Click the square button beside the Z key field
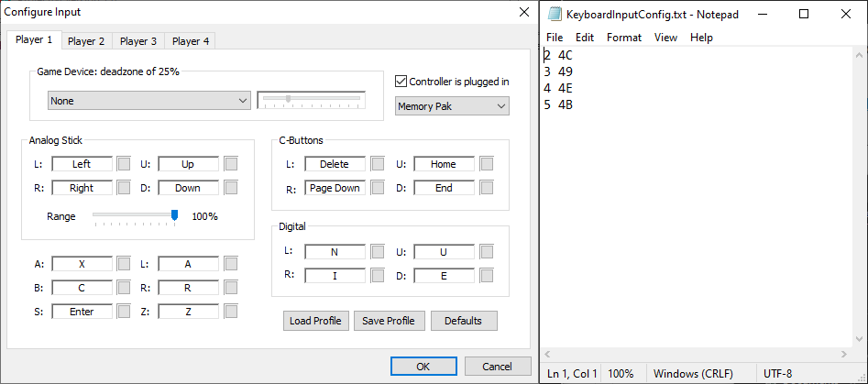The width and height of the screenshot is (868, 384). [x=231, y=312]
